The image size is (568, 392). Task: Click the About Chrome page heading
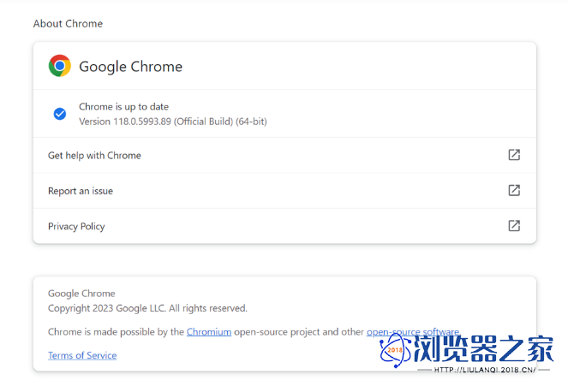coord(68,23)
